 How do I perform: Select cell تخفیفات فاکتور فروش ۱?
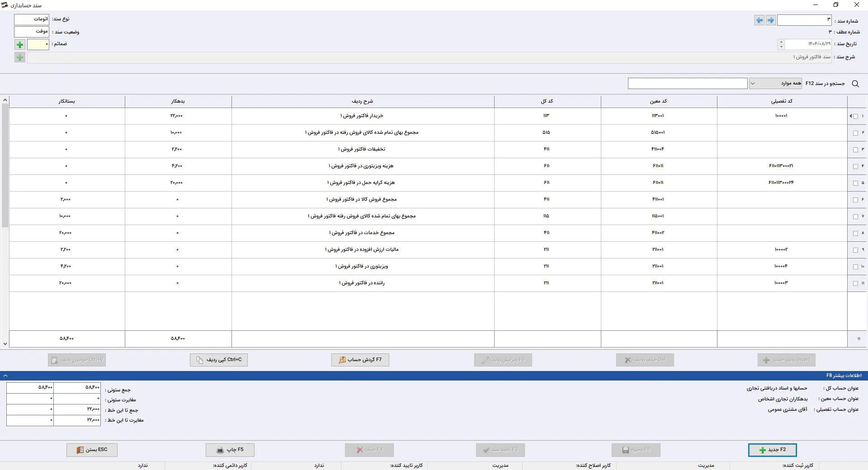pyautogui.click(x=363, y=150)
